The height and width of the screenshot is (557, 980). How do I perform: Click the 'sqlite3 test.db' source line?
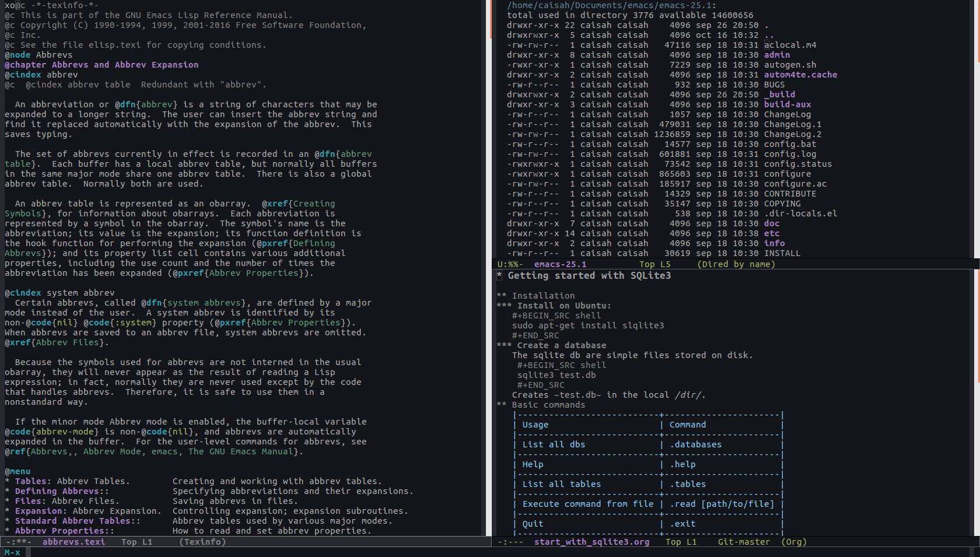[x=556, y=375]
